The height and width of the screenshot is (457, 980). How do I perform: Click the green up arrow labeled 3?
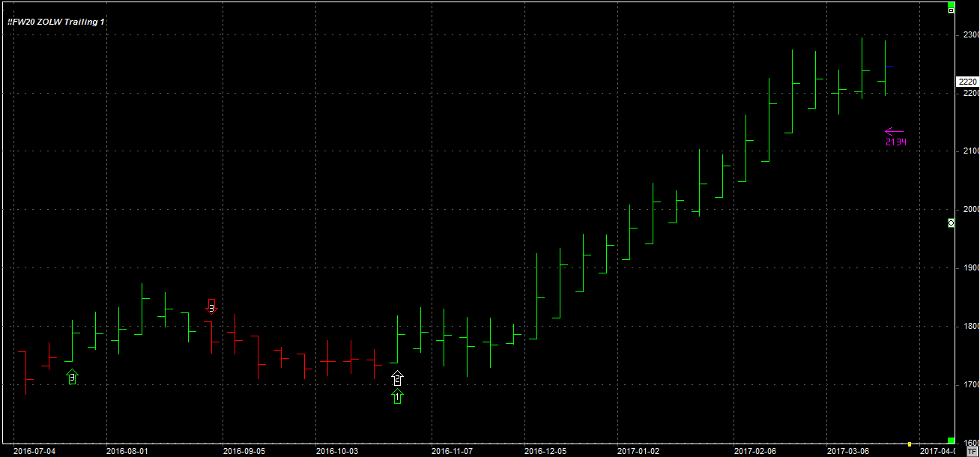(x=72, y=378)
